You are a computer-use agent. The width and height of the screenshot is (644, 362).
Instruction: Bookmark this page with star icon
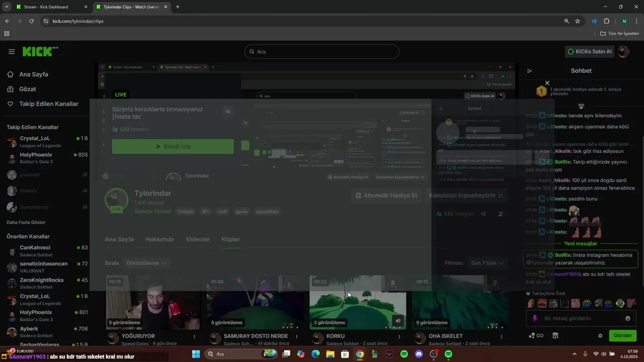(x=578, y=21)
